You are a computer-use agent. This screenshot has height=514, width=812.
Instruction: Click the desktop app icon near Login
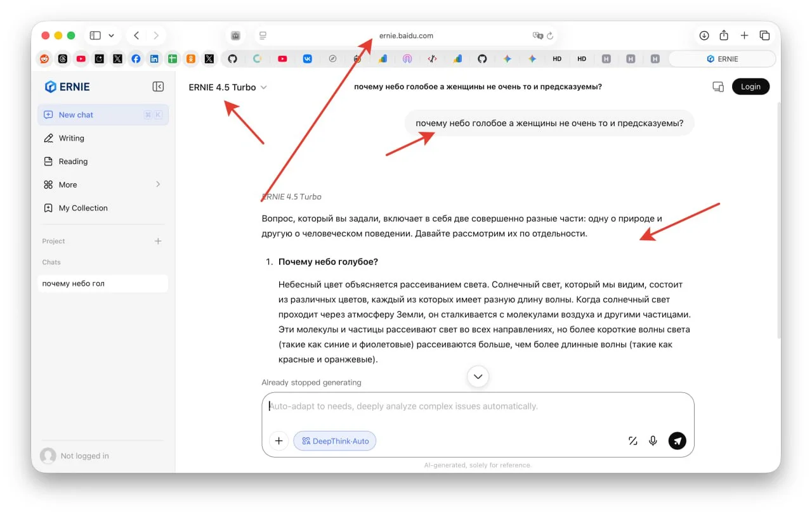click(x=717, y=87)
